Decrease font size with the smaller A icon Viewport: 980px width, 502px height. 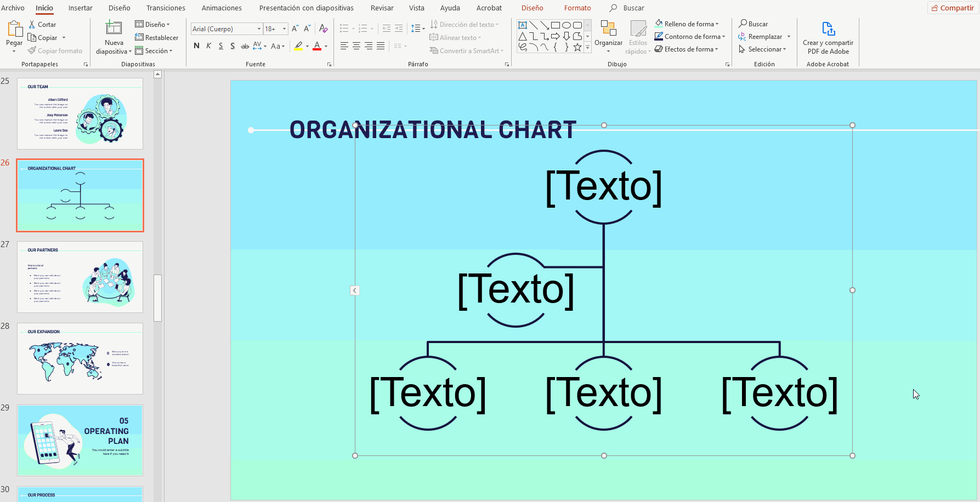pos(307,28)
